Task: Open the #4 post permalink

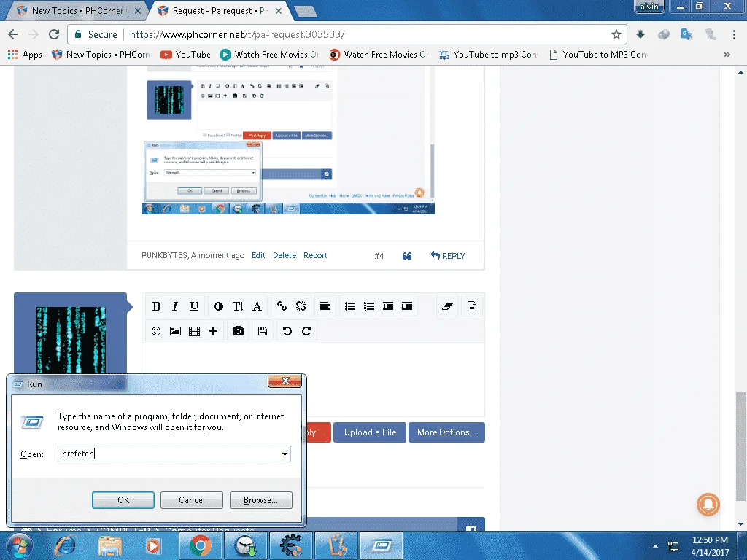Action: (379, 256)
